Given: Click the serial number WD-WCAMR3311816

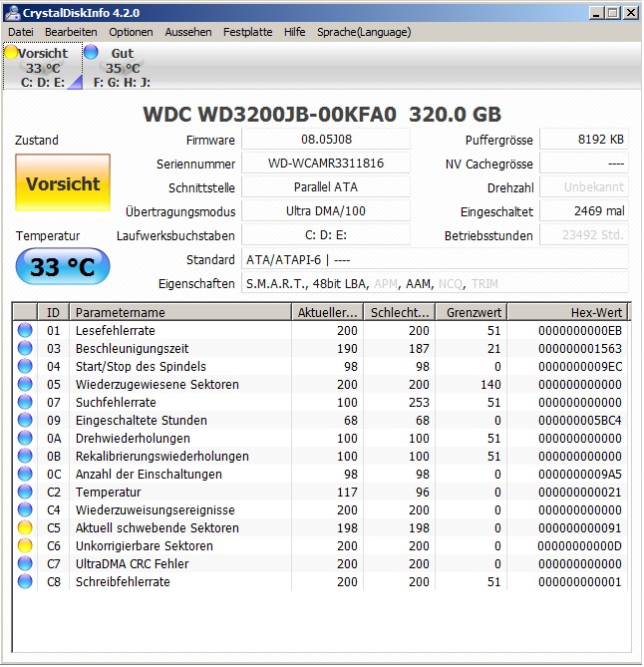Looking at the screenshot, I should point(326,163).
